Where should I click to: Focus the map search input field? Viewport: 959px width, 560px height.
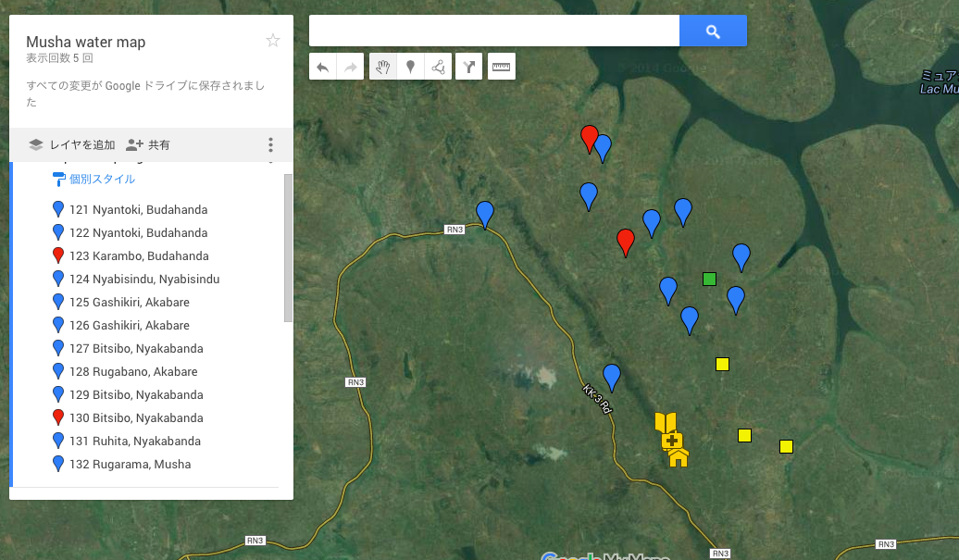(494, 31)
